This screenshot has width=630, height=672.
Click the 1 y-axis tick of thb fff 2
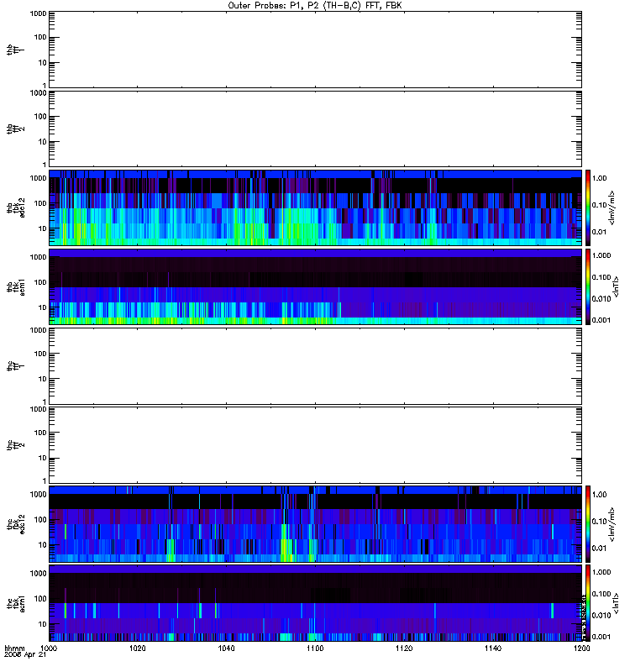click(x=45, y=165)
